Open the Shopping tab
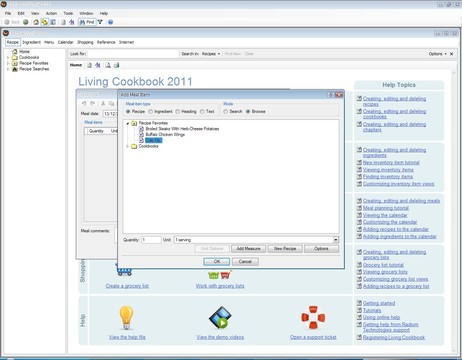This screenshot has height=360, width=462. [85, 42]
